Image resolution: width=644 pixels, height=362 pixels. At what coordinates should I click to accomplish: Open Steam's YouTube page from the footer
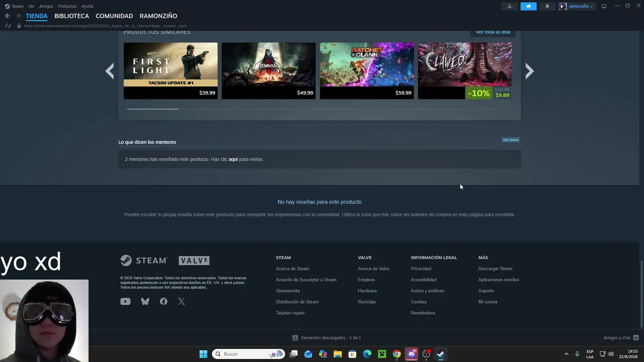[x=125, y=302]
